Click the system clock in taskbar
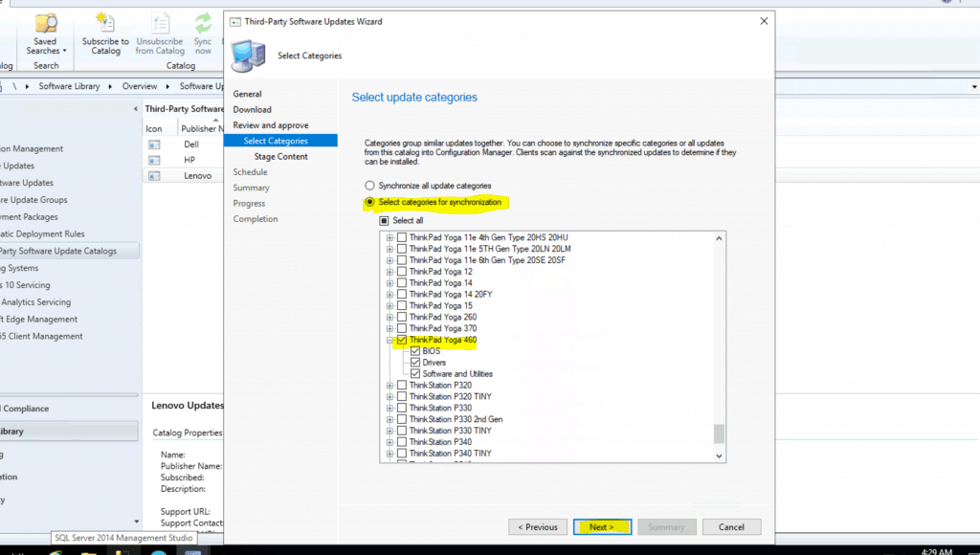 (936, 552)
